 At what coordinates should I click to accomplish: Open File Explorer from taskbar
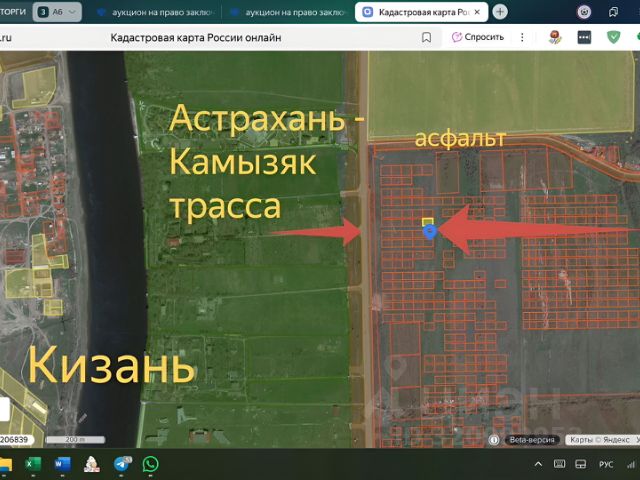(x=5, y=464)
